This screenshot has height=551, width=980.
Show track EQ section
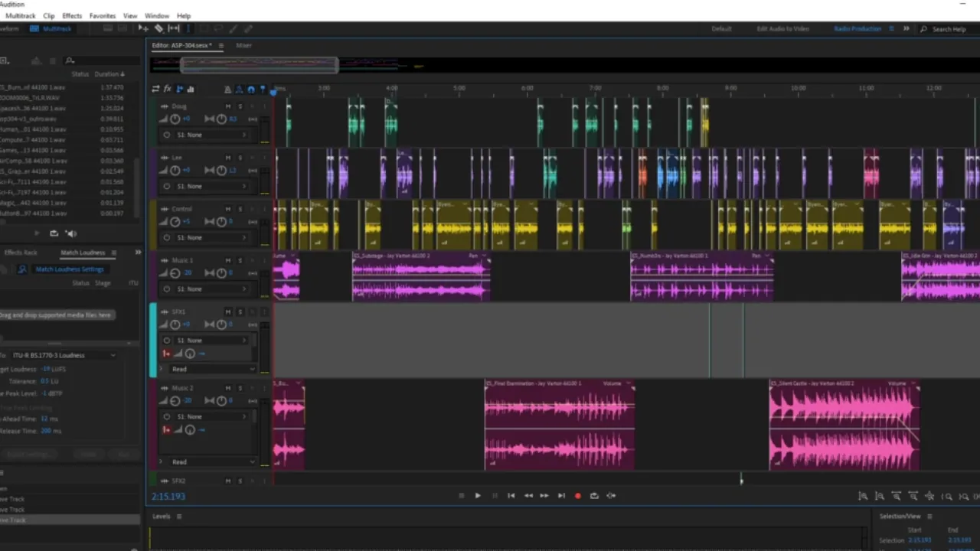[x=191, y=89]
